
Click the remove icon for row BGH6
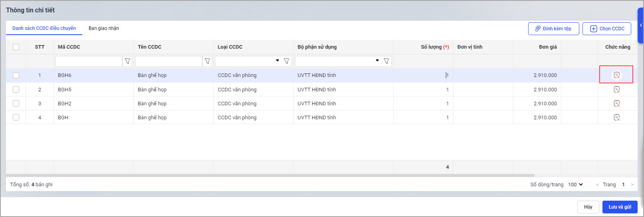pyautogui.click(x=617, y=75)
